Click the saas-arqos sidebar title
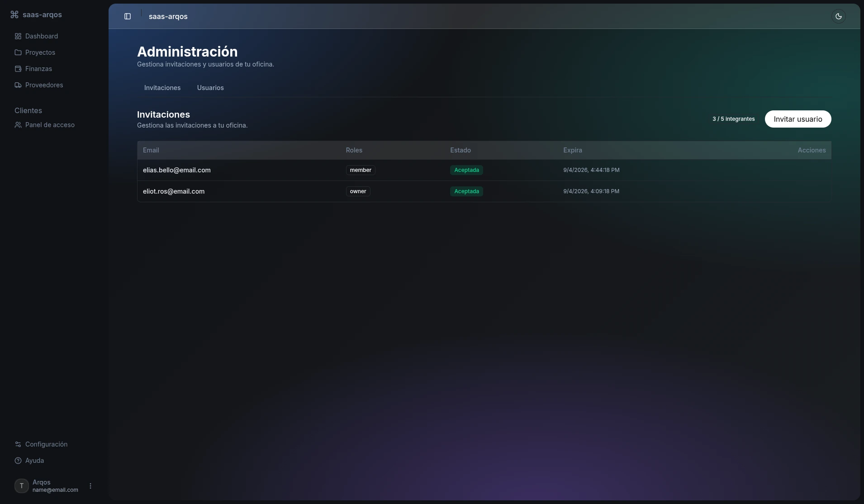This screenshot has width=864, height=504. [x=42, y=14]
